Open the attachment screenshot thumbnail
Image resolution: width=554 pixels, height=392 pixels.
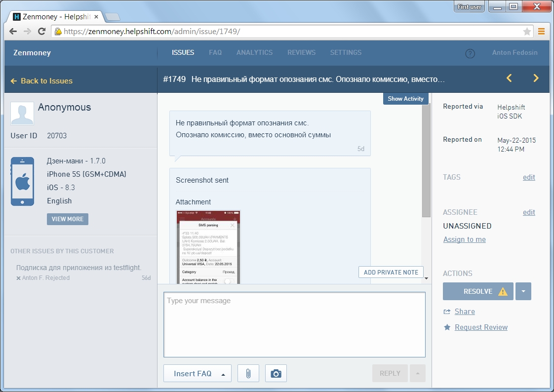208,247
